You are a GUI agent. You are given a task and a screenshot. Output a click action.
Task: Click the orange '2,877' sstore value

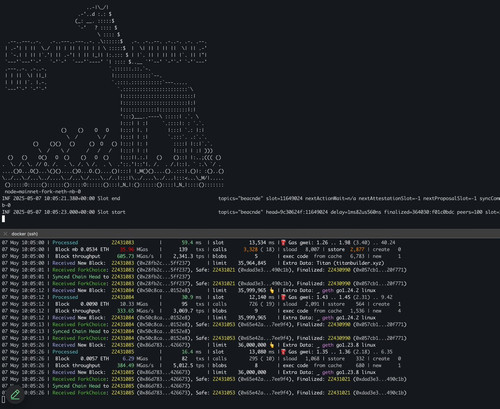(x=357, y=249)
